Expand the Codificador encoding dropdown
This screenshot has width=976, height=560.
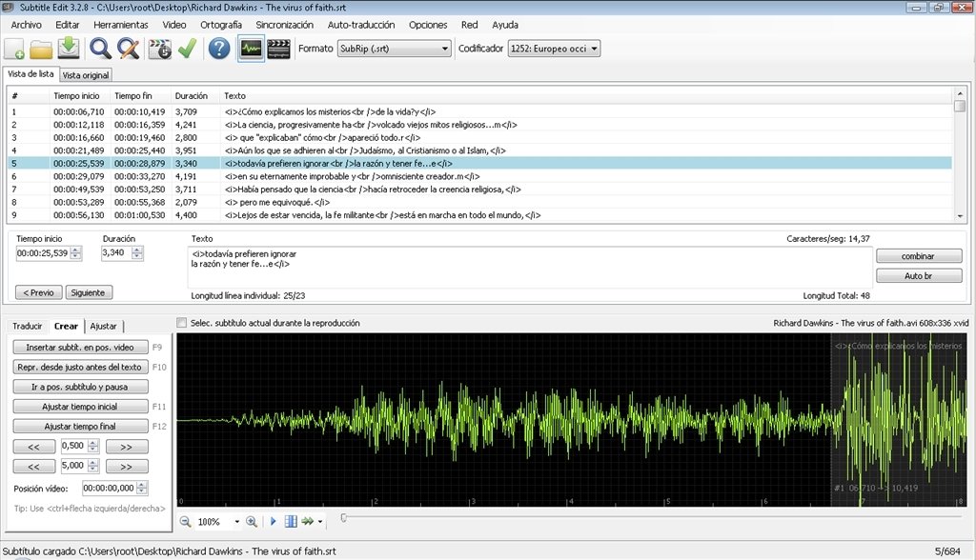coord(554,49)
